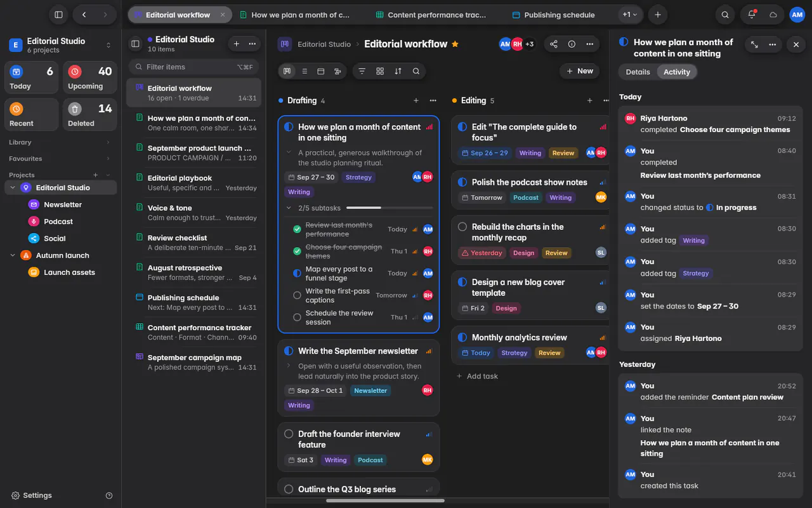
Task: Toggle the sidebar panel icon at top left
Action: click(58, 15)
